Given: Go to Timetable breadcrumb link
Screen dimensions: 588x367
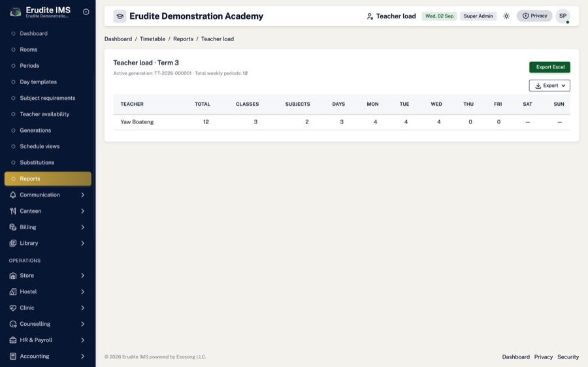Looking at the screenshot, I should coord(153,39).
